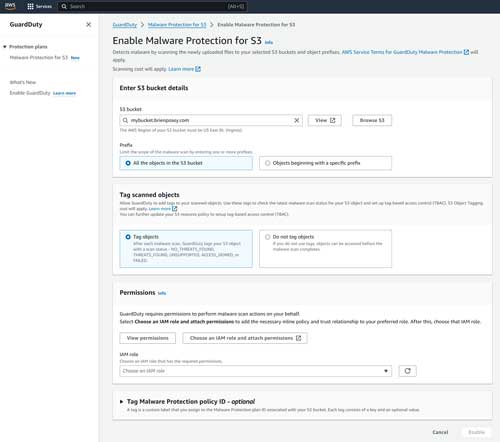Image resolution: width=500 pixels, height=442 pixels.
Task: Open scanning cost Learn more link
Action: (x=184, y=69)
